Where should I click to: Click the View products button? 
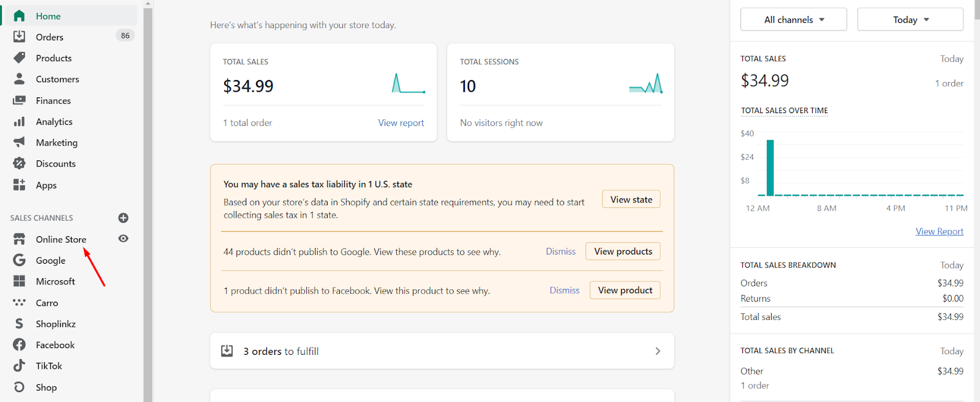pos(623,251)
